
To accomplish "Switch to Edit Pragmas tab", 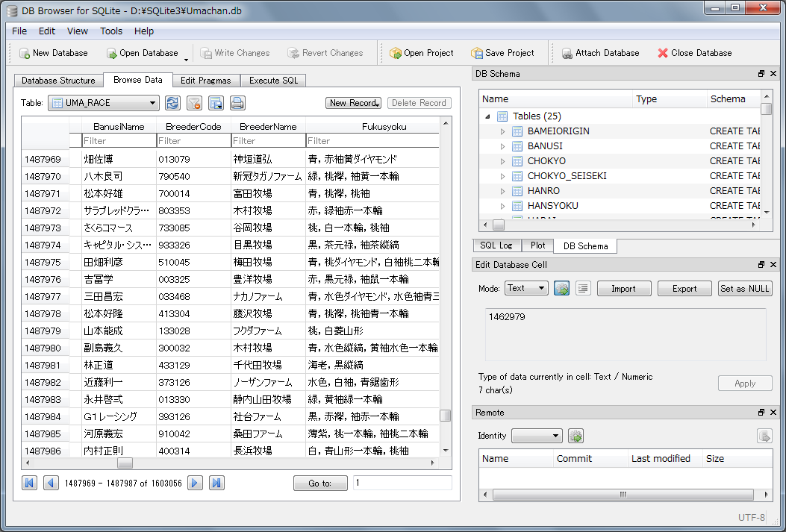I will click(x=206, y=81).
